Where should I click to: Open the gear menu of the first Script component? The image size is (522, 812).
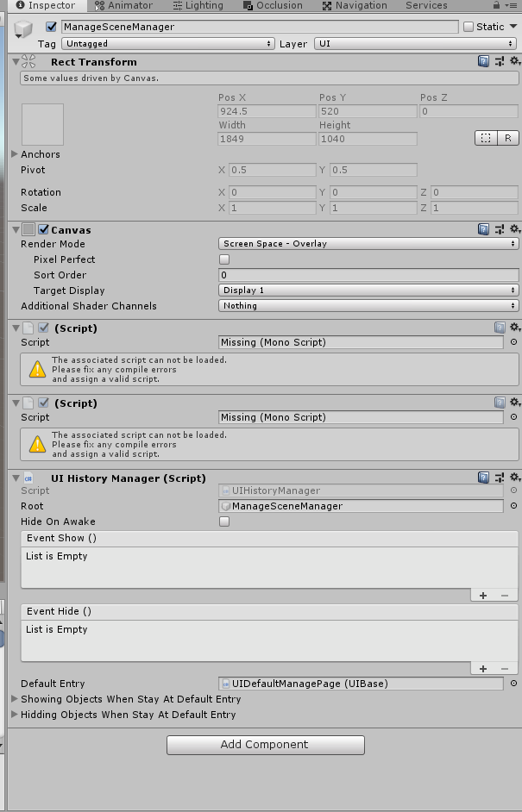click(514, 327)
